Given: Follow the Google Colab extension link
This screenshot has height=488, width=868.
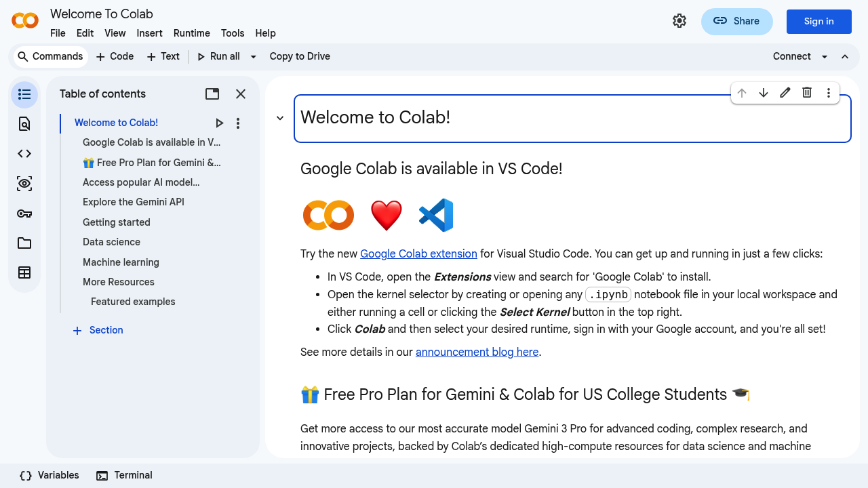Looking at the screenshot, I should point(418,253).
